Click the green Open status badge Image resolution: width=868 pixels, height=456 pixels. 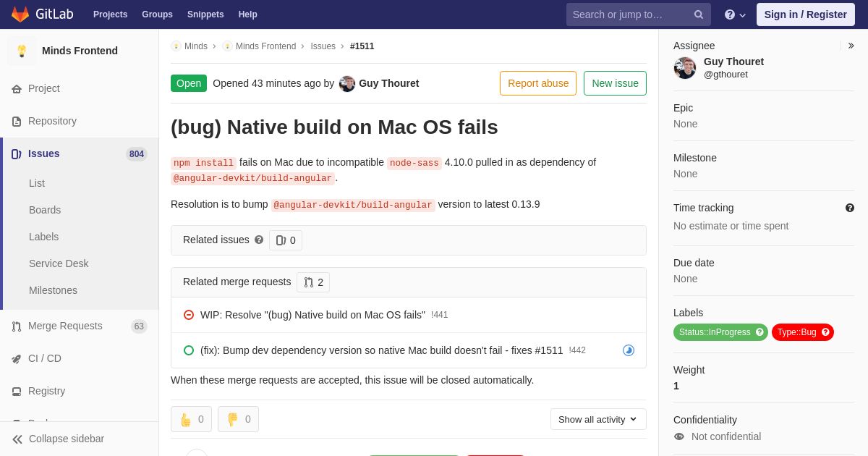coord(189,83)
